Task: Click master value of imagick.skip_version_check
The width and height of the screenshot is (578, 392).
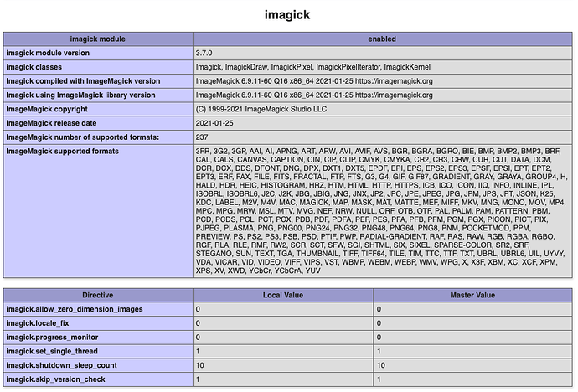Action: click(379, 380)
